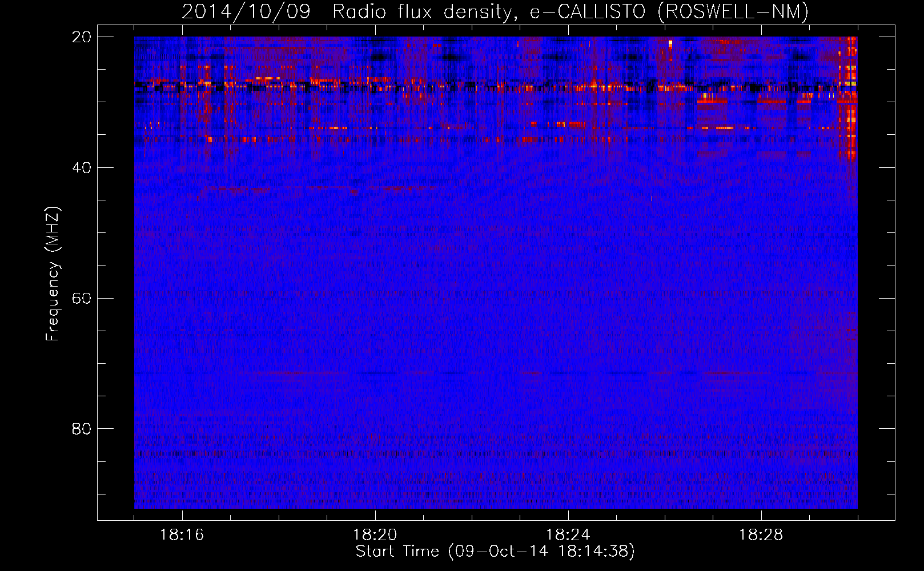The image size is (924, 571).
Task: Click the dark horizontal line below 80 MHz
Action: [x=400, y=455]
